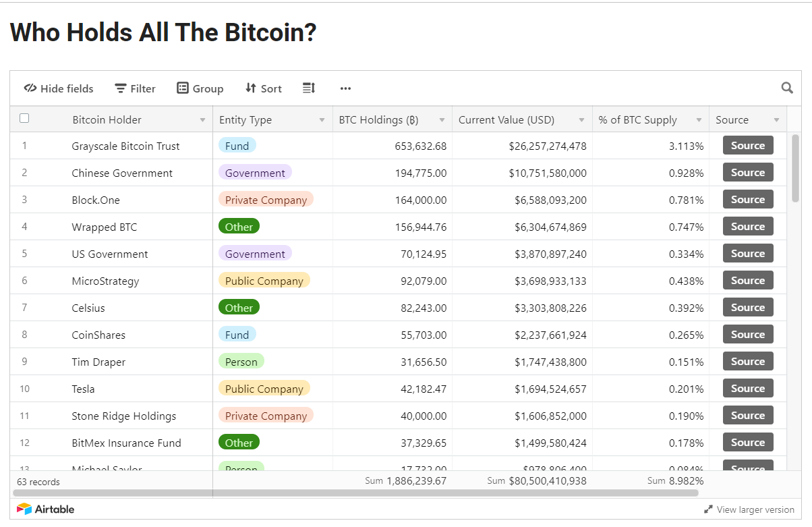The image size is (812, 527).
Task: Click Sum 1,886,239.67 summary cell
Action: tap(405, 481)
